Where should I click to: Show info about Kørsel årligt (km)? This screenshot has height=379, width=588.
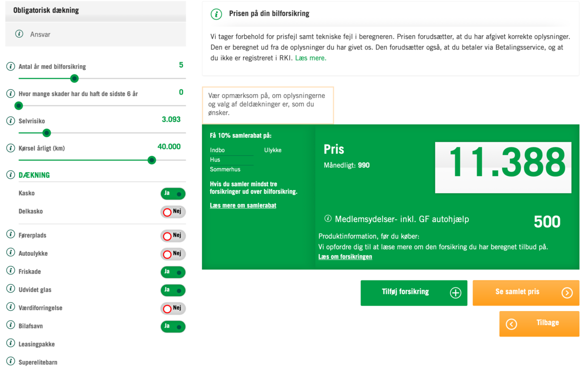click(x=10, y=148)
